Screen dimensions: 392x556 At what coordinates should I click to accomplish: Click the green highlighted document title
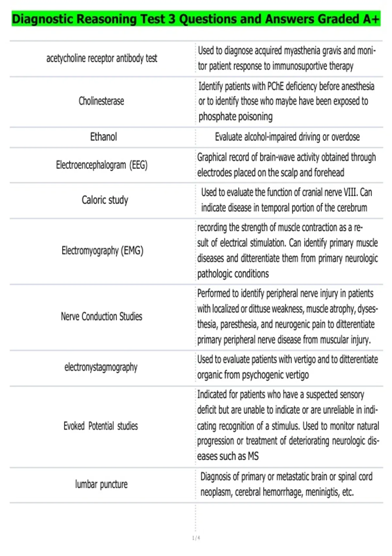tap(196, 19)
